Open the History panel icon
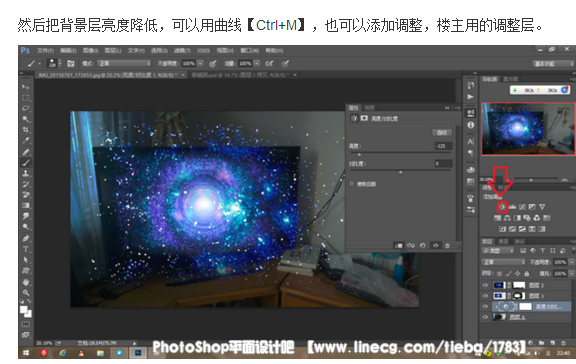This screenshot has width=576, height=364. coord(471,86)
